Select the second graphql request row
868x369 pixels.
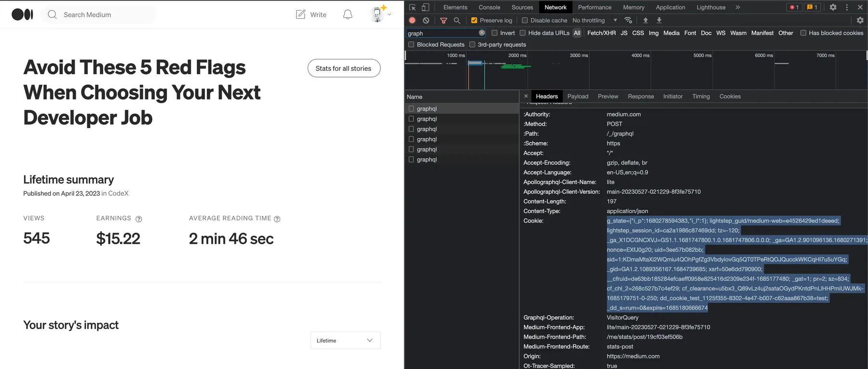[461, 119]
